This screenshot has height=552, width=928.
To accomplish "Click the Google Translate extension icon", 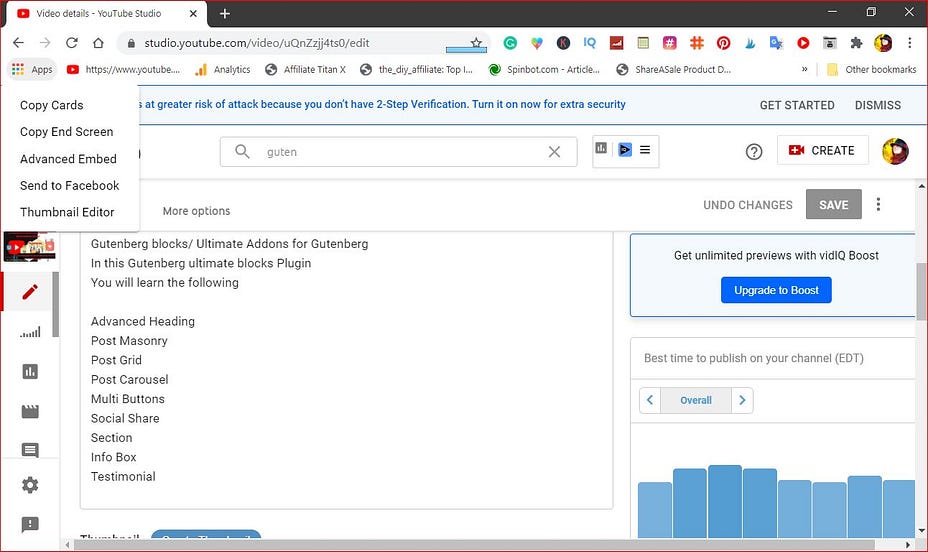I will click(x=776, y=43).
